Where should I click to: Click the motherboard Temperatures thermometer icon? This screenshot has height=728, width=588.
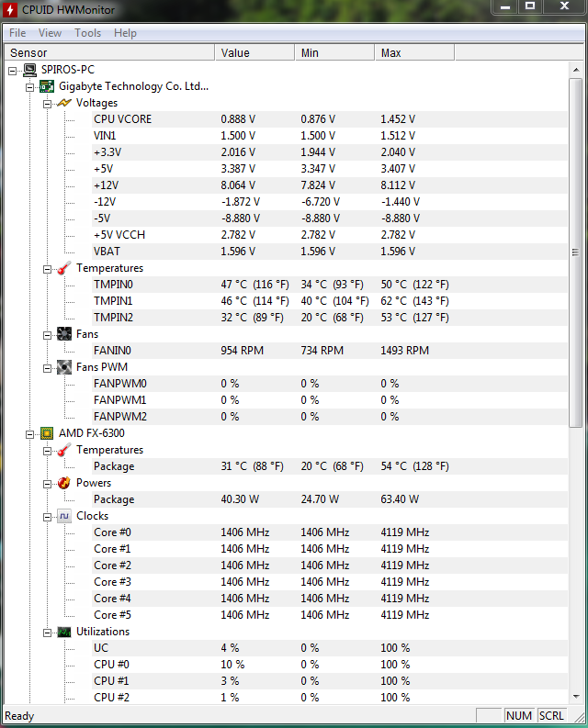[63, 268]
